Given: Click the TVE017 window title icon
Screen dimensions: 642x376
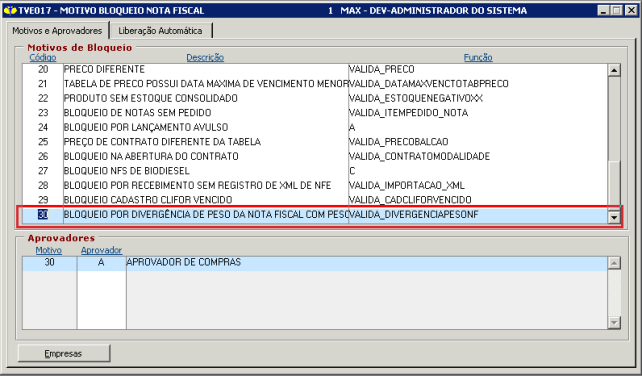Looking at the screenshot, I should click(x=10, y=10).
